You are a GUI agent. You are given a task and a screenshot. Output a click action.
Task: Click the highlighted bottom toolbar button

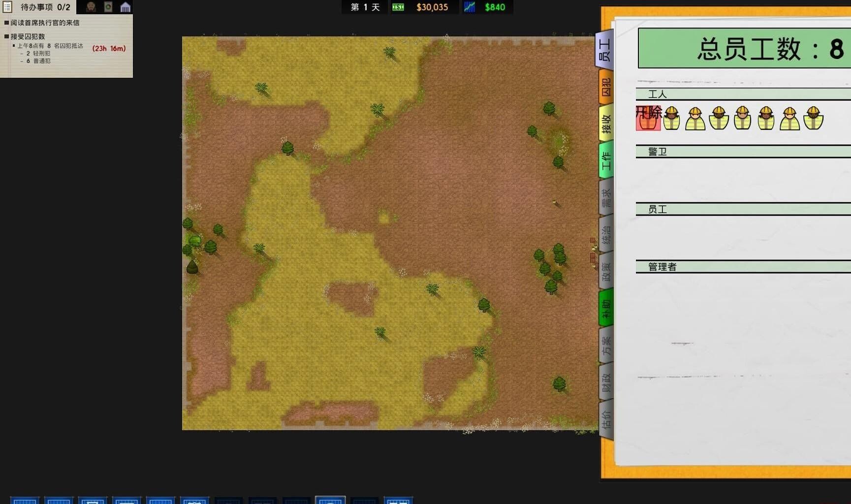coord(330,500)
